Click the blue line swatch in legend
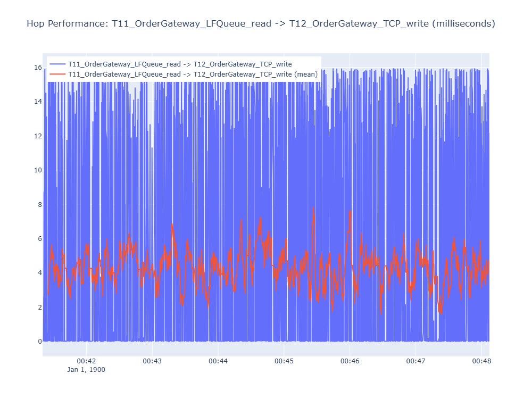Image resolution: width=532 pixels, height=399 pixels. coord(57,64)
